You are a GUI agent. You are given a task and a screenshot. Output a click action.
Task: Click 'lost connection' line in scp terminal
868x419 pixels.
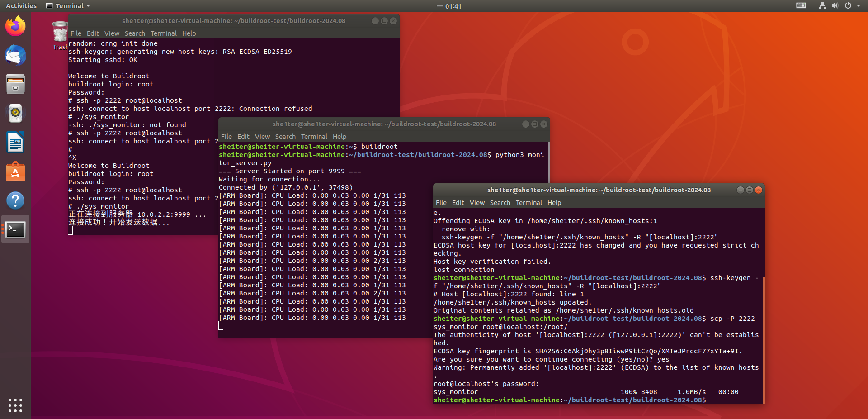tap(464, 270)
